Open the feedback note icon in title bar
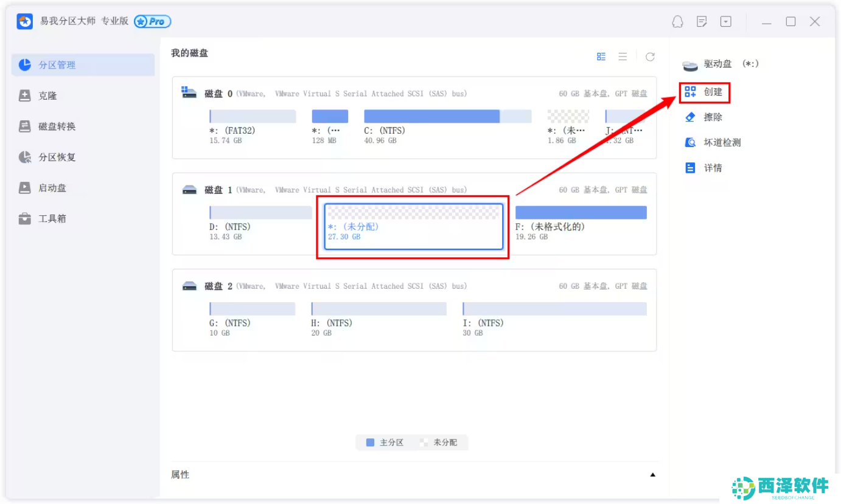Viewport: 841px width, 504px height. [x=702, y=22]
